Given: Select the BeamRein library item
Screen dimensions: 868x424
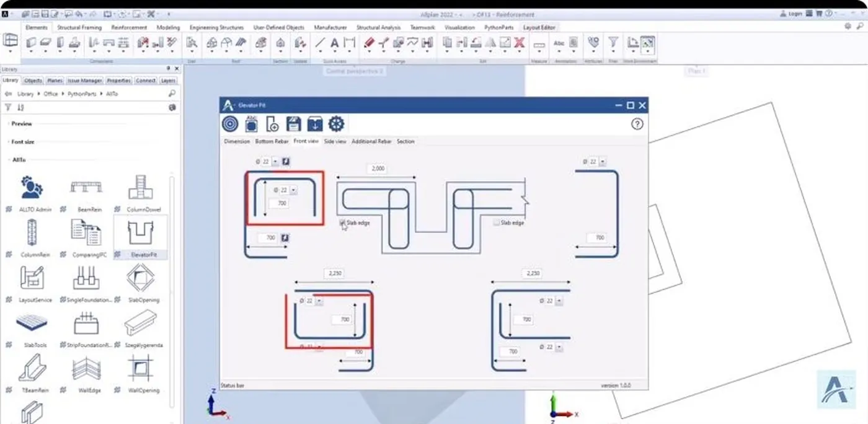Looking at the screenshot, I should [x=86, y=193].
